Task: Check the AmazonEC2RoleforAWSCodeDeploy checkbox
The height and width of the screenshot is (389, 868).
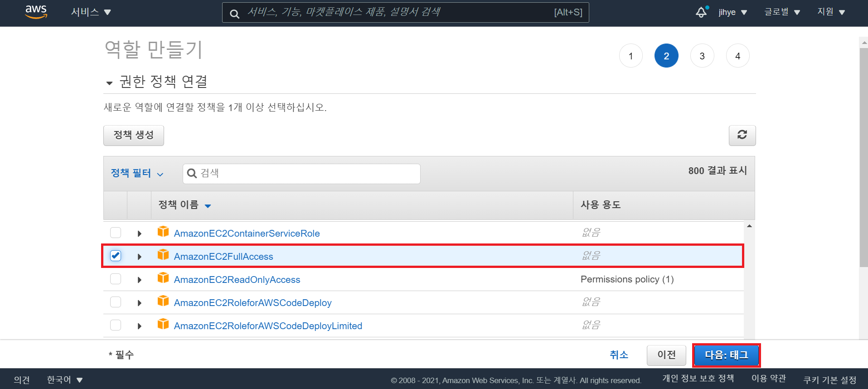Action: coord(116,302)
